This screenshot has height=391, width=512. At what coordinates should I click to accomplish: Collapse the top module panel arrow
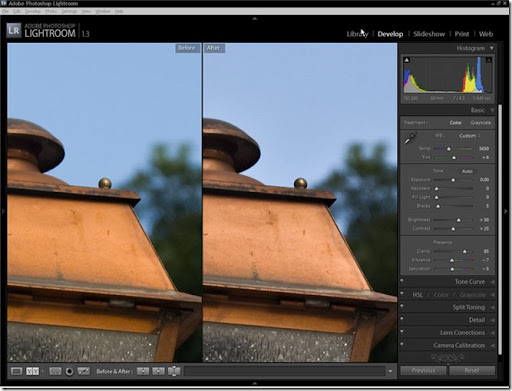(x=255, y=19)
